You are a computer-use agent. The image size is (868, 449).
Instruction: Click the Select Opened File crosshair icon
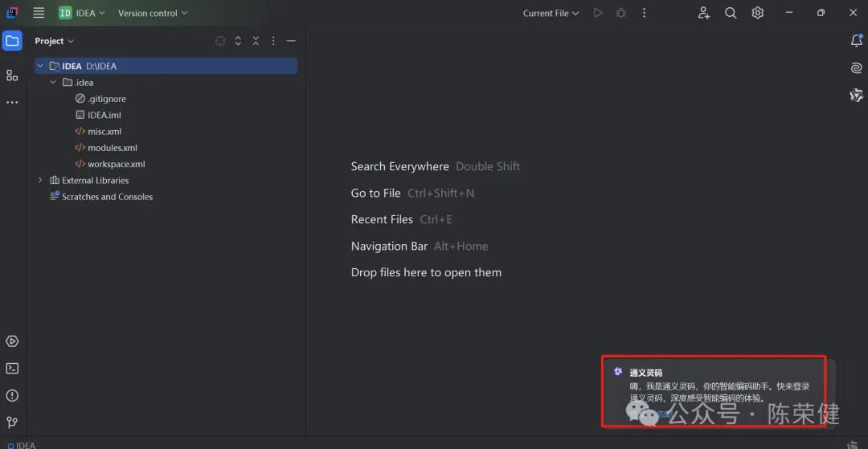[220, 41]
